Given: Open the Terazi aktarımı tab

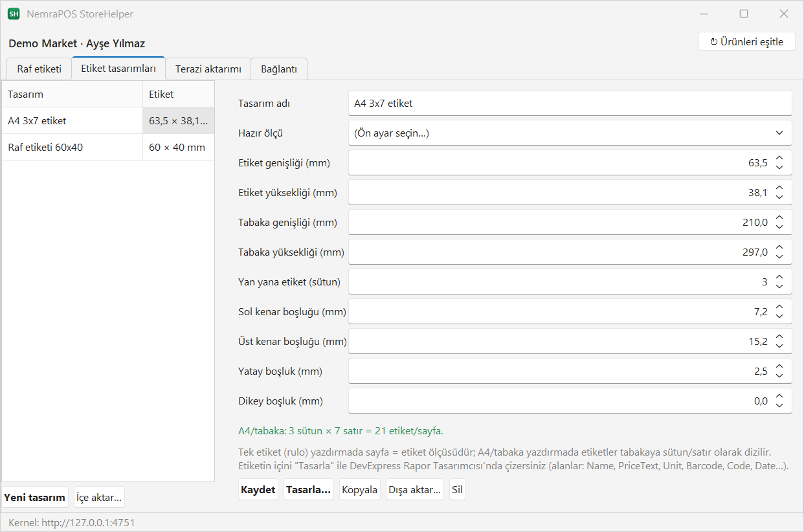Looking at the screenshot, I should click(x=208, y=69).
